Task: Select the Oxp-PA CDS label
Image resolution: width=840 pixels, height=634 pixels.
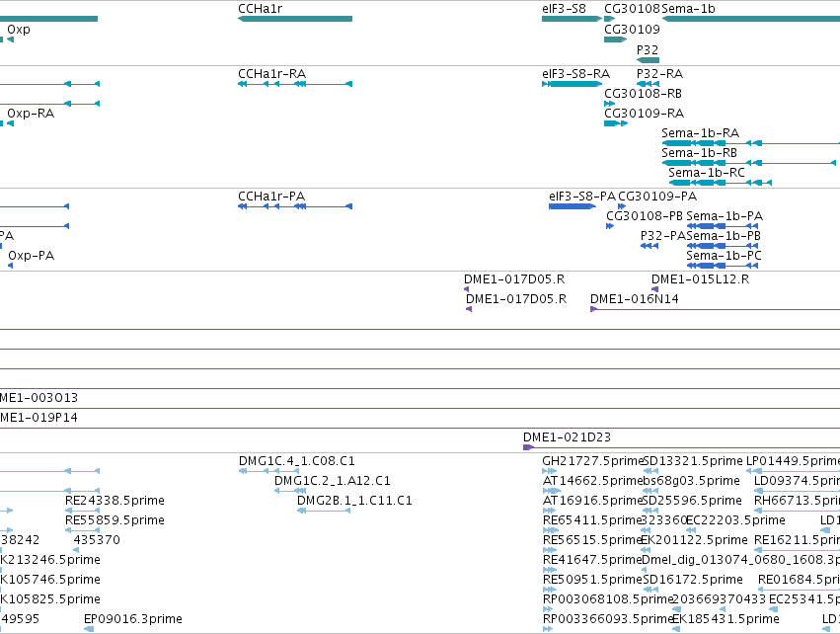Action: point(31,256)
